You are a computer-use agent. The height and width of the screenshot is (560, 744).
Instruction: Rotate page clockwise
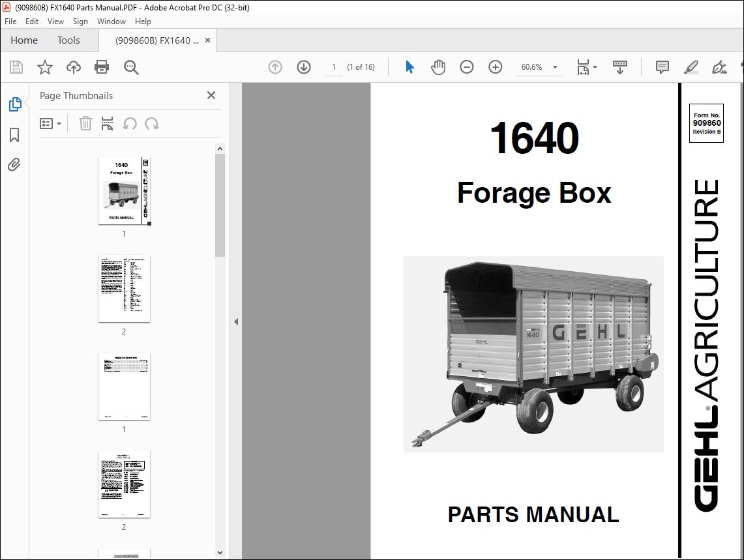[152, 124]
